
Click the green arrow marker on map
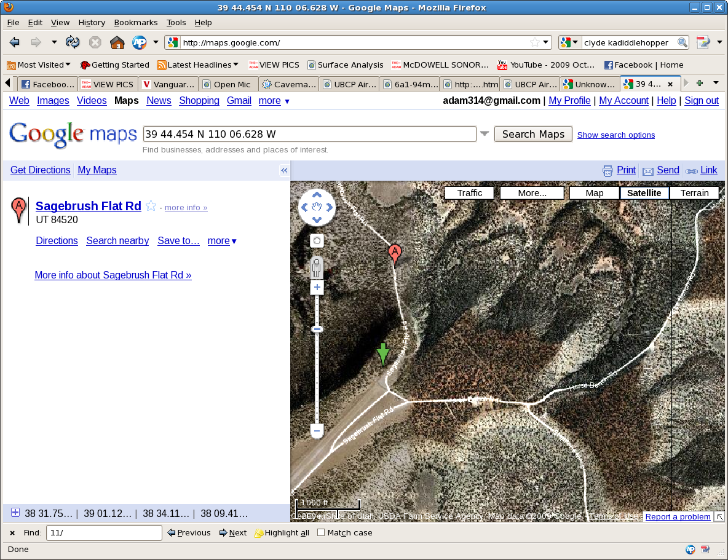point(383,353)
